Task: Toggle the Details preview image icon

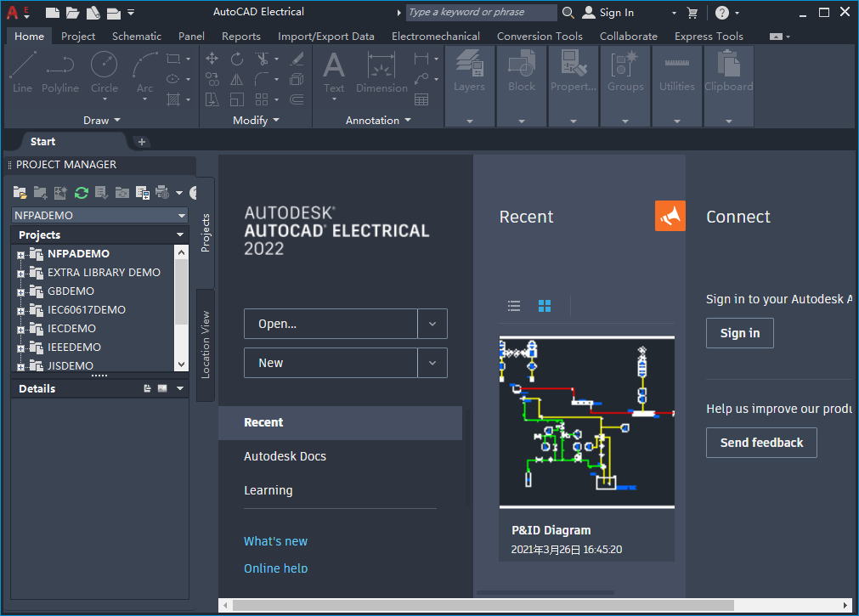Action: point(162,388)
